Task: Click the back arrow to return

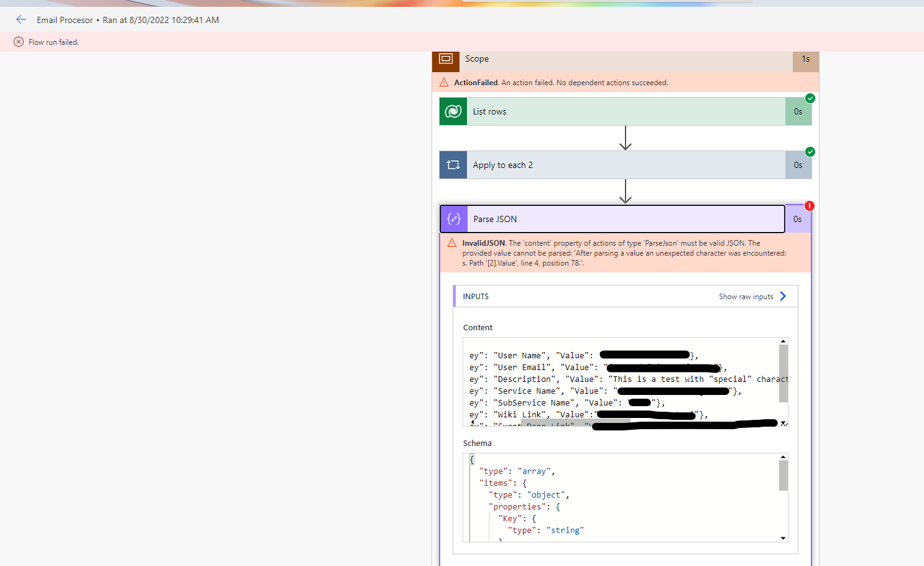Action: (x=21, y=19)
